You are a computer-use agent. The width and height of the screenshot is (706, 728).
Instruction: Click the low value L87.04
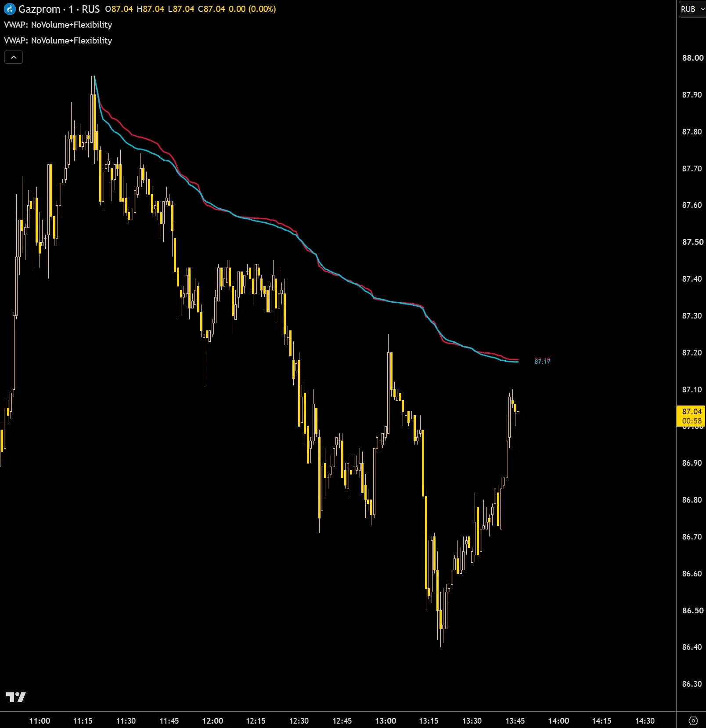(181, 9)
